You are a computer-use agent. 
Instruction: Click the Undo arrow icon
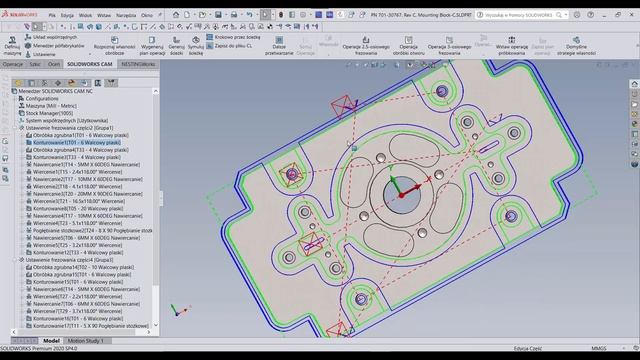(x=249, y=15)
